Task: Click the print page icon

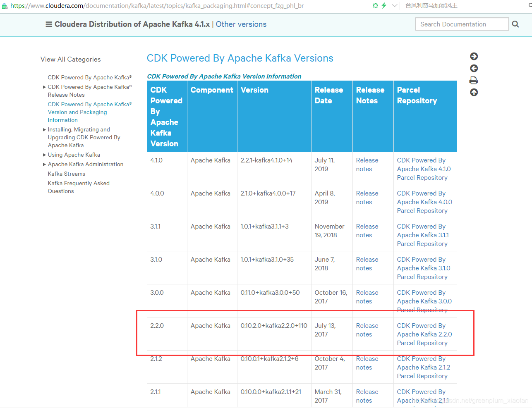Action: 474,80
